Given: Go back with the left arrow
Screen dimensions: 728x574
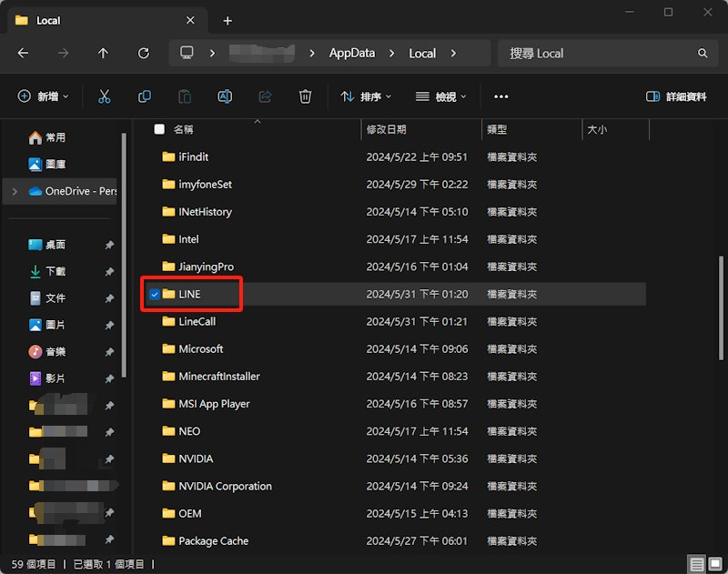Looking at the screenshot, I should click(x=23, y=54).
